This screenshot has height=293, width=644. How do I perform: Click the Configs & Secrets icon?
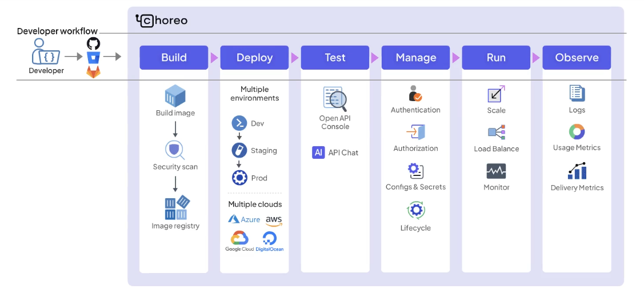click(x=415, y=170)
